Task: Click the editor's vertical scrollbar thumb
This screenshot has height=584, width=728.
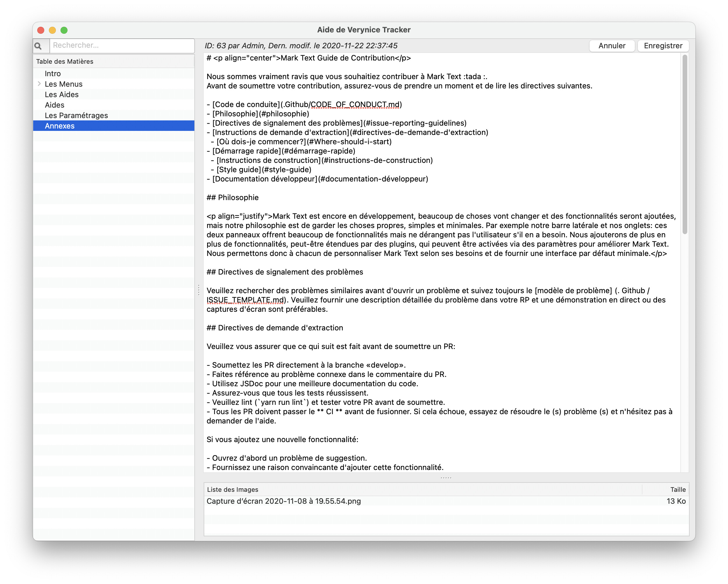Action: tap(684, 145)
